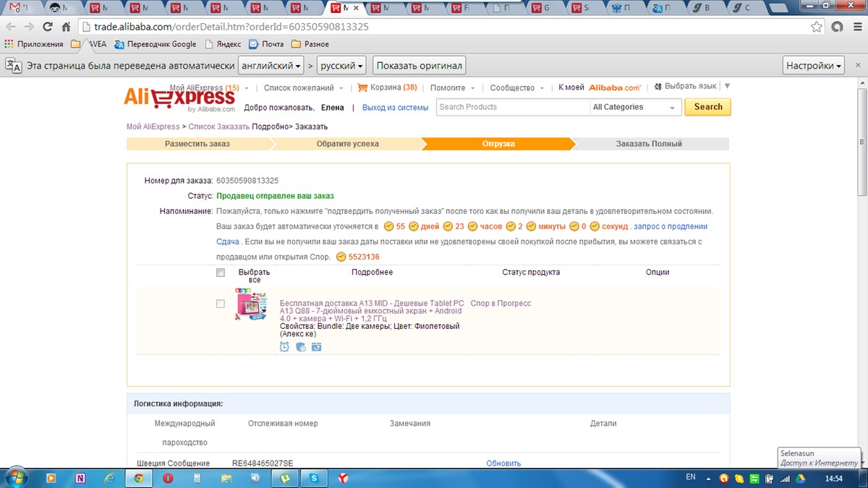This screenshot has height=488, width=868.
Task: Click the Мой AliExpress breadcrumb link
Action: [153, 127]
